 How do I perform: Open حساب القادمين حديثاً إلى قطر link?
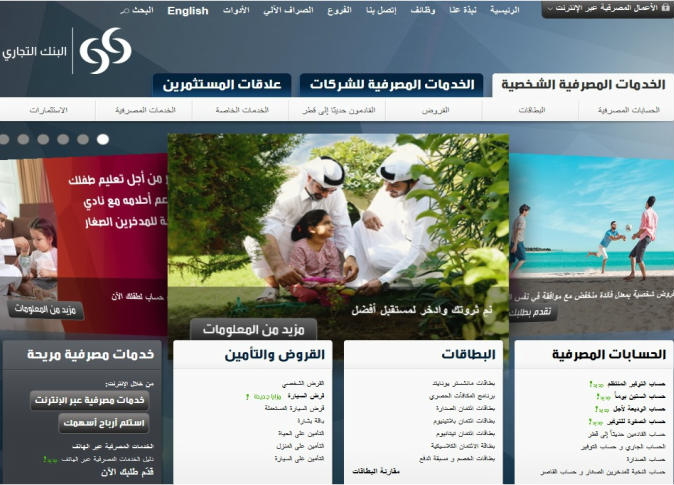(626, 434)
